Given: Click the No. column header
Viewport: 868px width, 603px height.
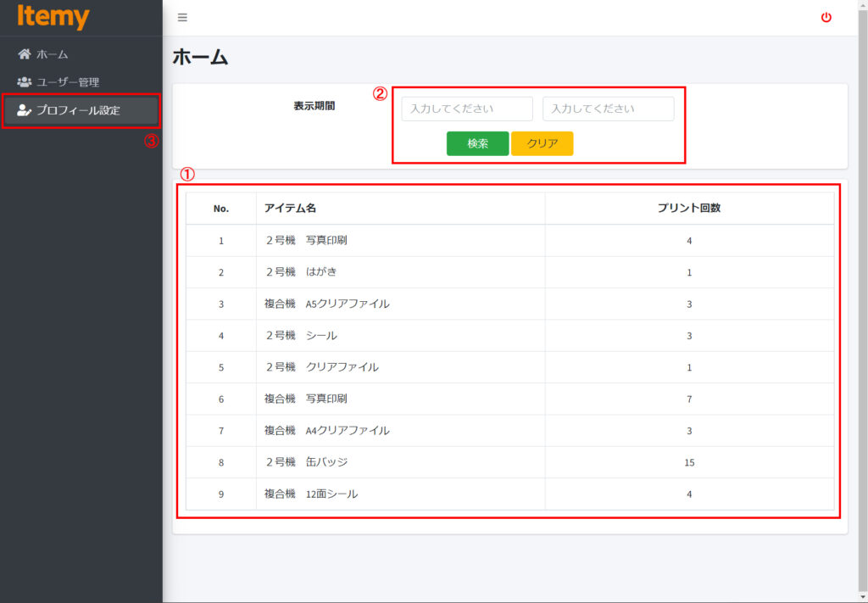Looking at the screenshot, I should (221, 208).
